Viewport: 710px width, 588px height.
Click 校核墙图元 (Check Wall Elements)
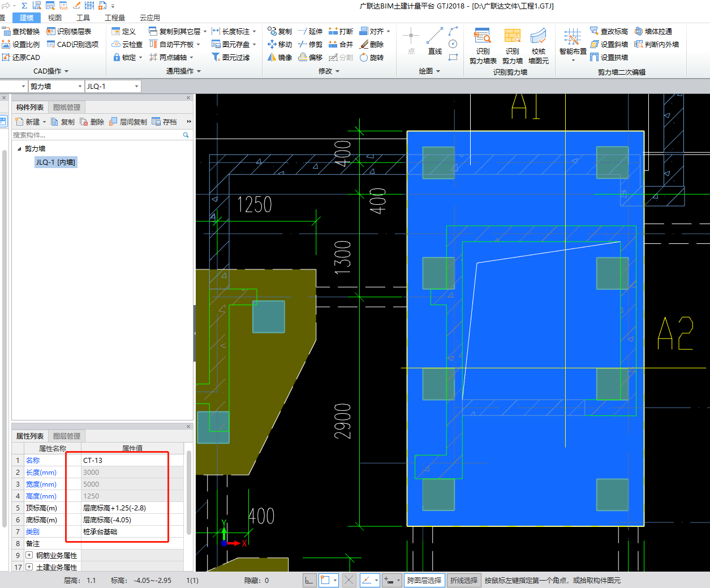538,46
